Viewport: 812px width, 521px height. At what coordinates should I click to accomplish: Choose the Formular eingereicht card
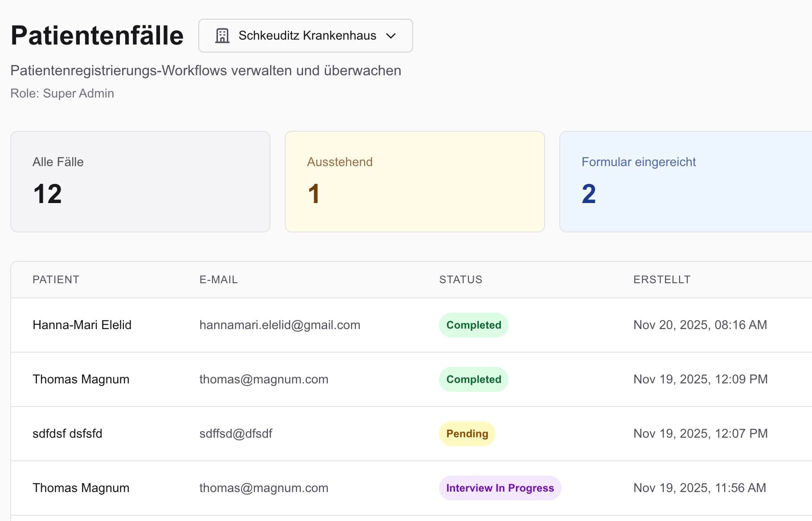[x=685, y=181]
